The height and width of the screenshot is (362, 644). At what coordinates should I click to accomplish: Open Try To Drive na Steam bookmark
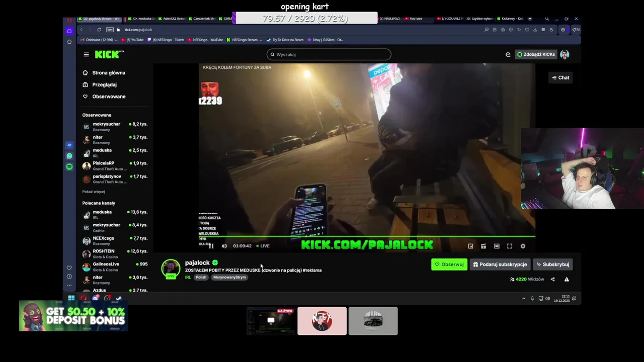click(285, 40)
